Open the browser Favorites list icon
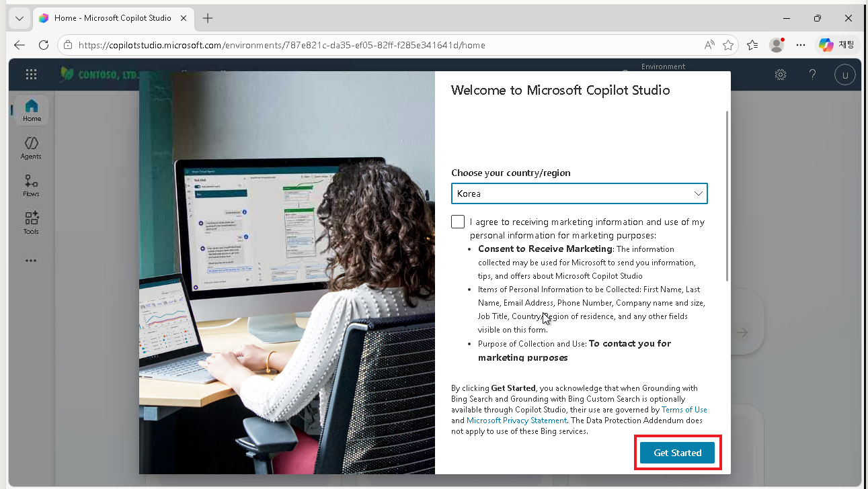Screen dimensions: 868x489 click(752, 45)
